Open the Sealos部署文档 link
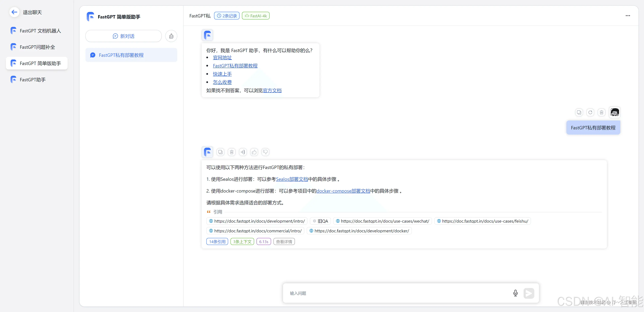644x312 pixels. (x=292, y=179)
